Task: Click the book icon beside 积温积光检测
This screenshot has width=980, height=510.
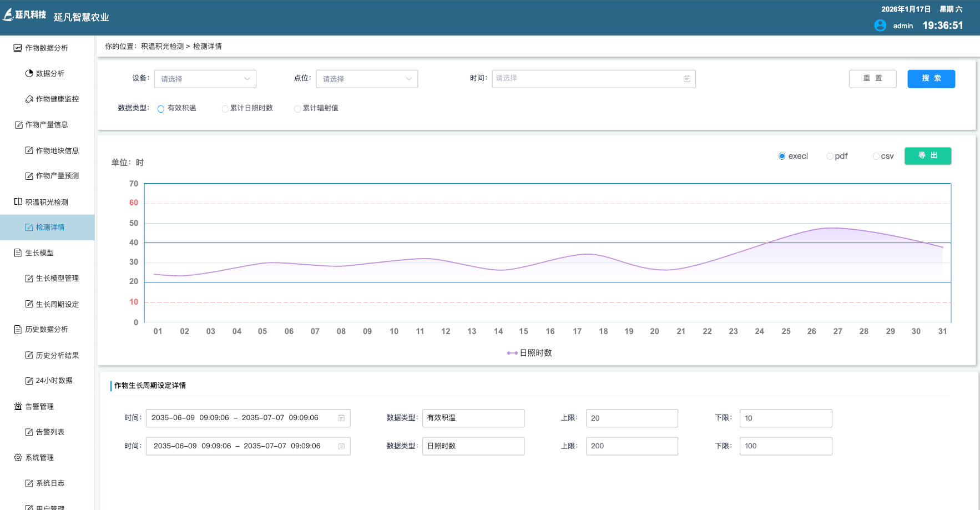Action: click(x=18, y=202)
